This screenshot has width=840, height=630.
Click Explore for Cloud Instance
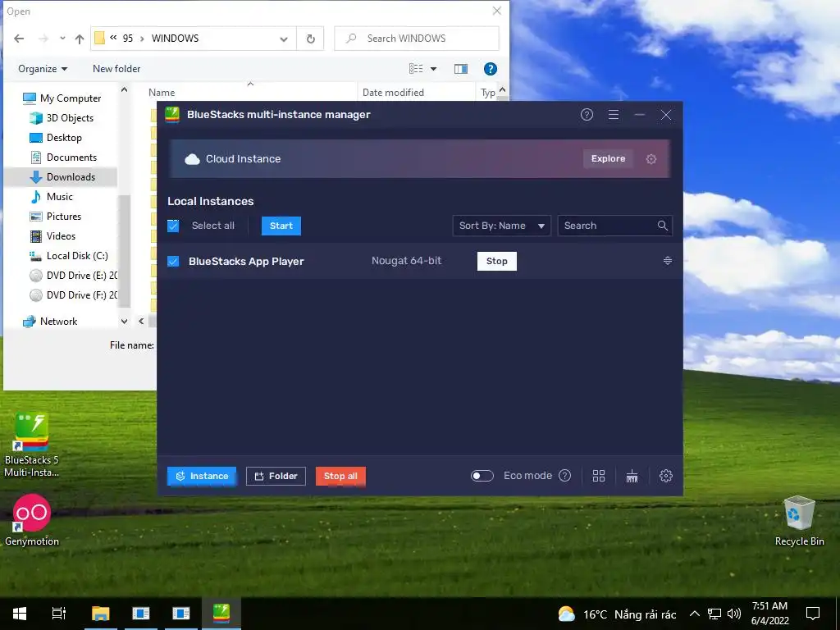608,158
